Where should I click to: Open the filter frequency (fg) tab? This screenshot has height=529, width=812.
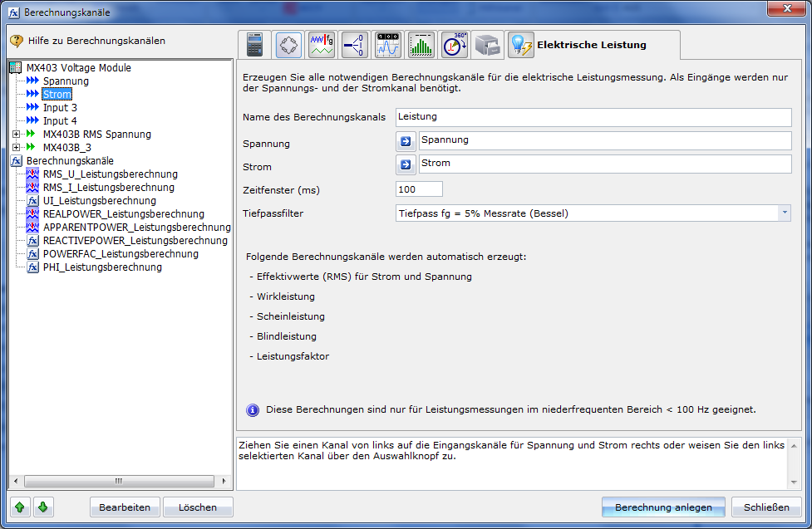click(322, 45)
